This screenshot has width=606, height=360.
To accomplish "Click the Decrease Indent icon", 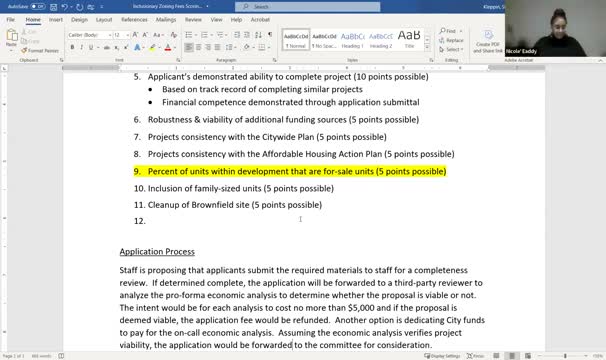I will 237,35.
